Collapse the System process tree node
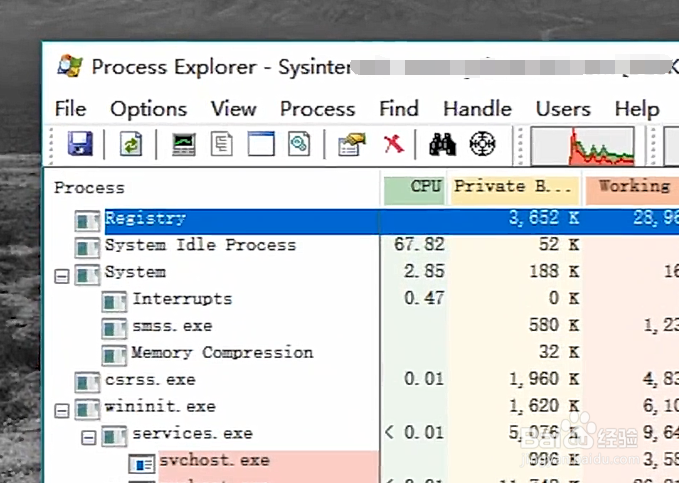The image size is (679, 483). click(x=61, y=276)
